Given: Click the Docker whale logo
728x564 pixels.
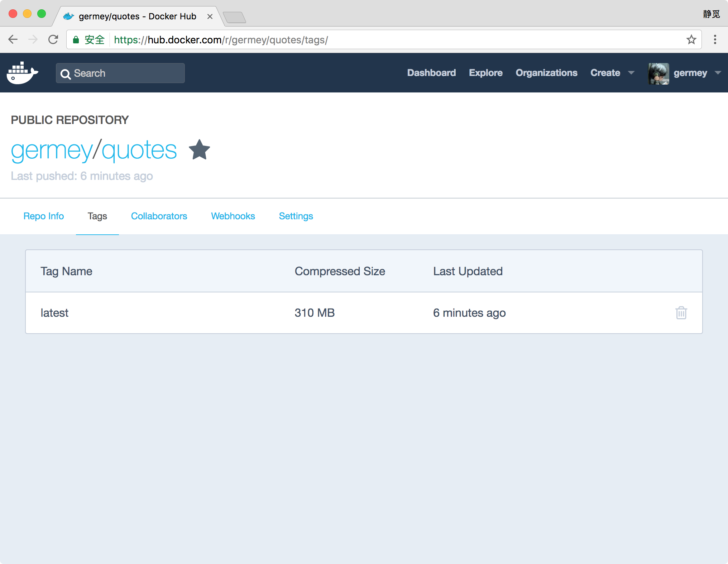Looking at the screenshot, I should click(x=22, y=73).
